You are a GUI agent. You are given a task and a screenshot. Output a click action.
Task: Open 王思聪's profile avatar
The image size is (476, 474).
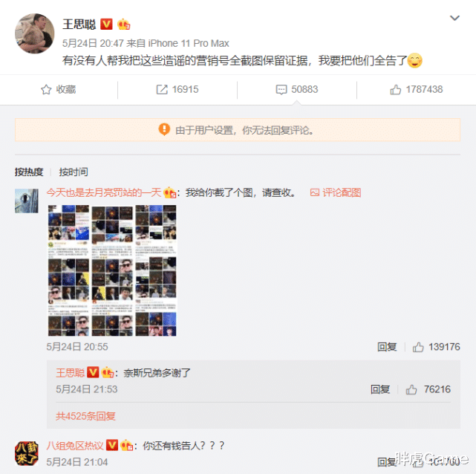[35, 33]
